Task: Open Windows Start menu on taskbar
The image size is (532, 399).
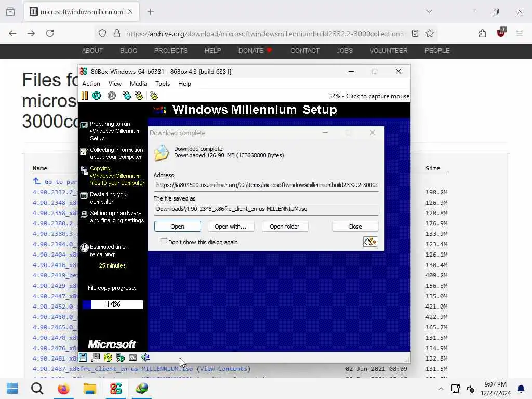Action: pos(12,389)
